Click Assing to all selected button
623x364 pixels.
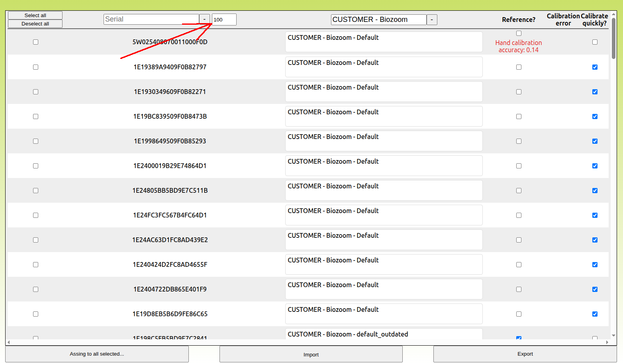(97, 354)
